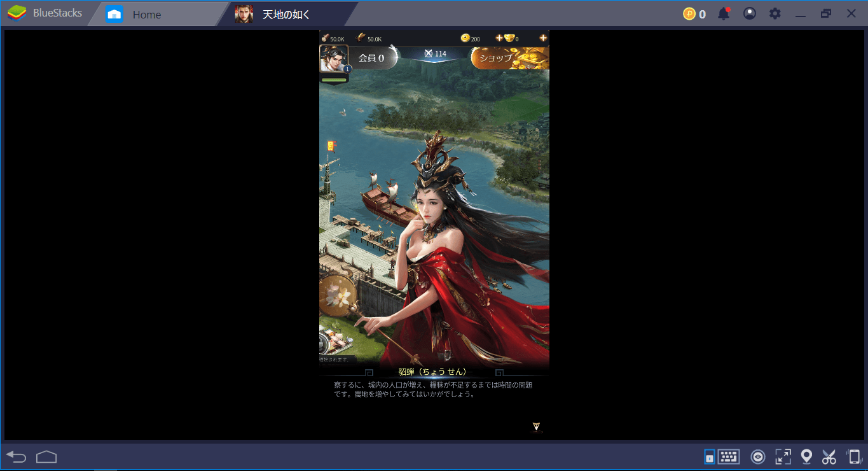The width and height of the screenshot is (868, 471).
Task: Open the keyboard controls editor
Action: 729,456
